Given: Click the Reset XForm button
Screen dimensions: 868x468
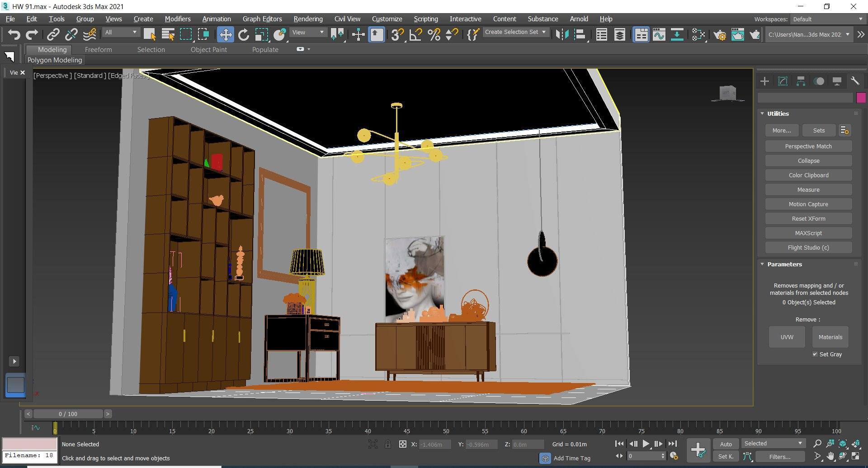Looking at the screenshot, I should 808,218.
